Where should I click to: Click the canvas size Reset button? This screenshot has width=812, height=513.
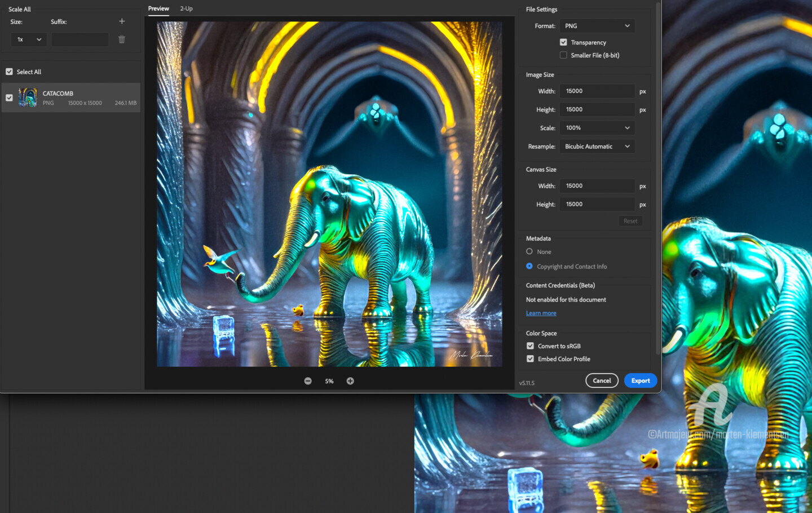coord(630,221)
